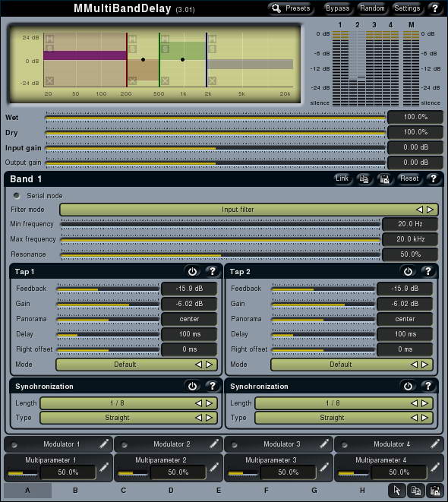Click the A-H preset pointer arrow icon
The image size is (448, 502).
(397, 491)
